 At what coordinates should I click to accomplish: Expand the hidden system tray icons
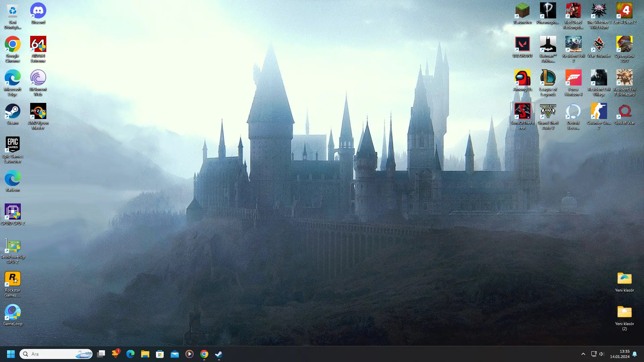pos(583,354)
